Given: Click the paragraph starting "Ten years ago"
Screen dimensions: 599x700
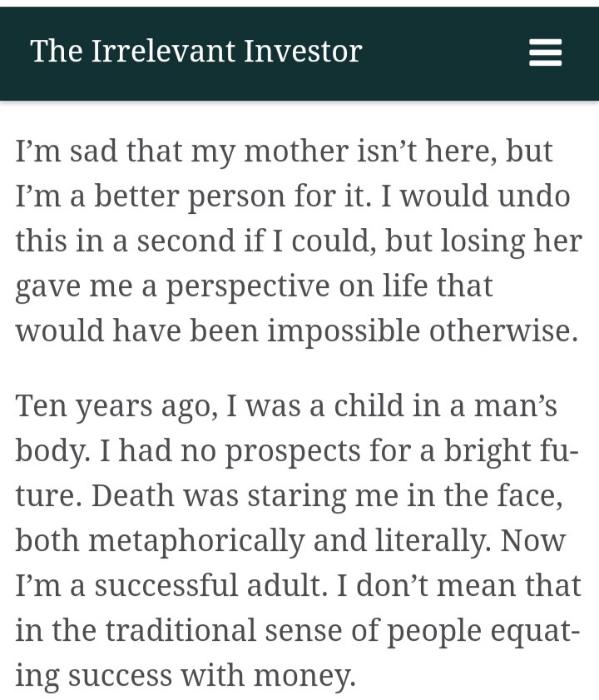Looking at the screenshot, I should (x=298, y=540).
